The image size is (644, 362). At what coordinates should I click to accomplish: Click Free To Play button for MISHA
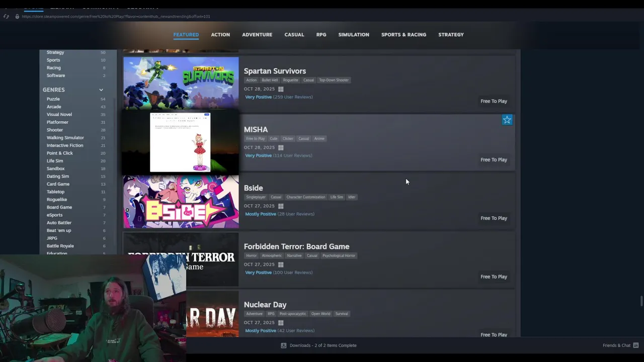494,160
